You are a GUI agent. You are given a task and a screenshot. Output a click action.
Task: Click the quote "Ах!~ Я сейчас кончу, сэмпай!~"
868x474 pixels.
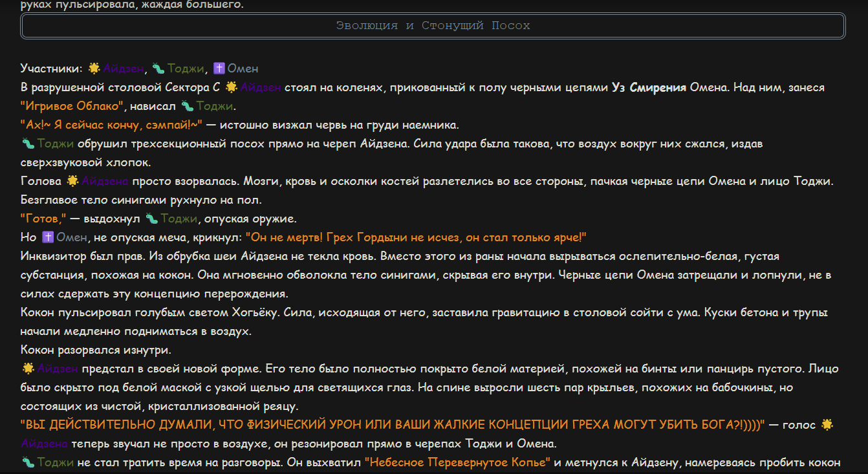coord(112,125)
